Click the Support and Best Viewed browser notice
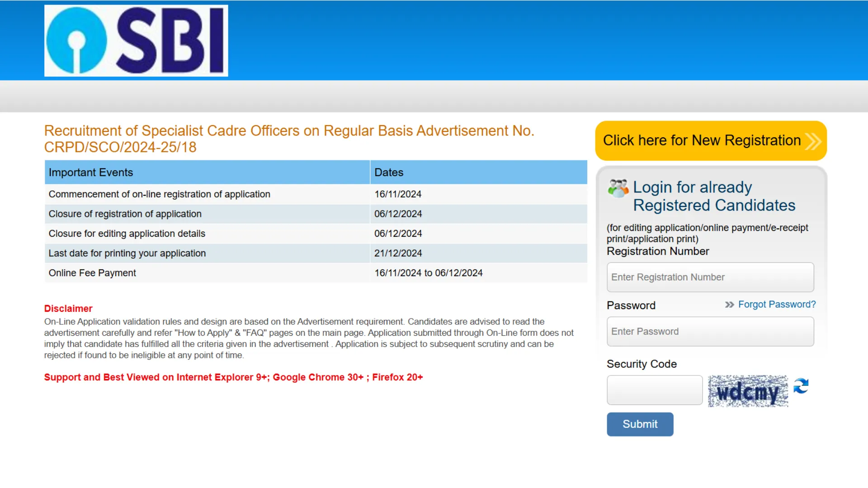868x488 pixels. 233,377
